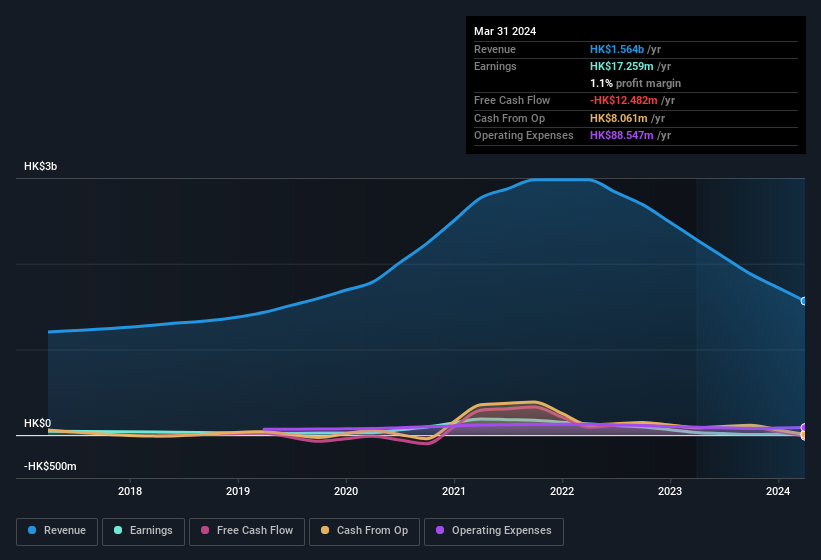
Task: Click the 2021 axis label
Action: click(x=454, y=491)
